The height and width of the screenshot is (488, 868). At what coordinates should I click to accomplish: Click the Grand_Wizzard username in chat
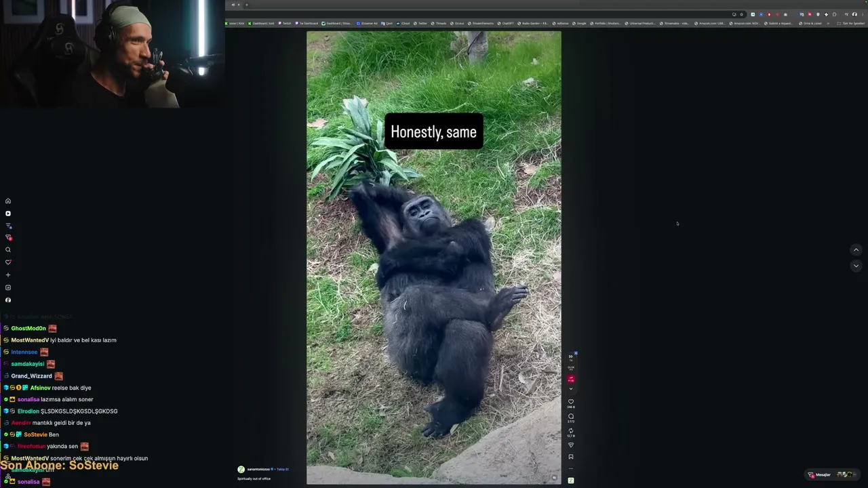(x=31, y=376)
